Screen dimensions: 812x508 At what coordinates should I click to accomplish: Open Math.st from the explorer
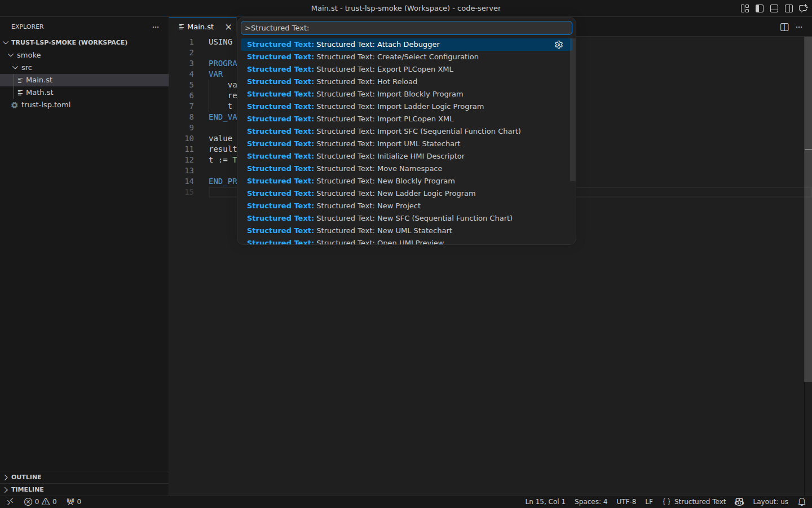coord(39,92)
